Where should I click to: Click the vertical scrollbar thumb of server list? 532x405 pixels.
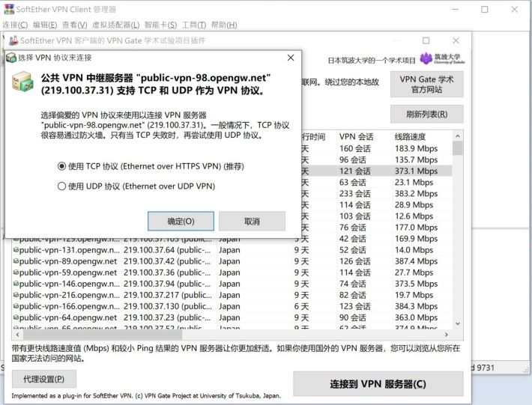458,147
